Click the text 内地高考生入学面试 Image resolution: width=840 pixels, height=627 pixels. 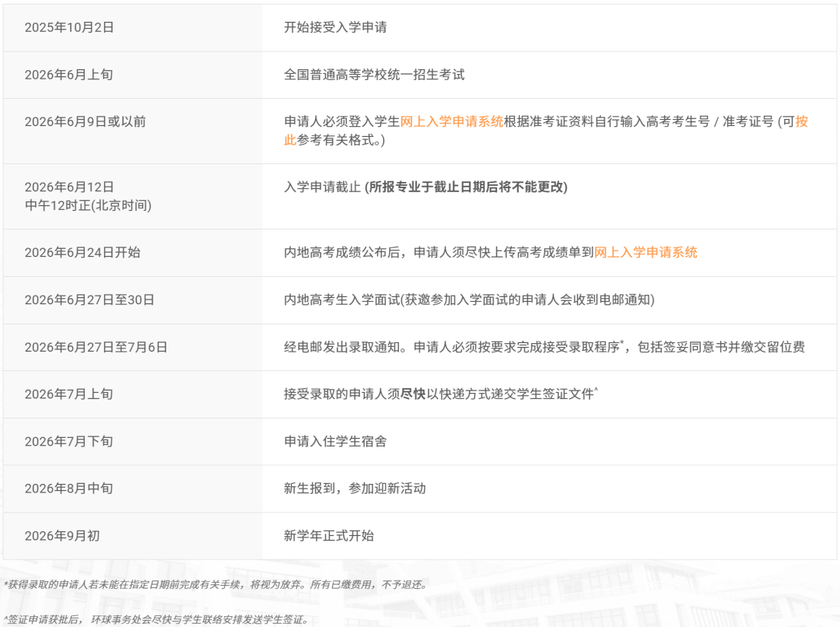click(x=341, y=299)
